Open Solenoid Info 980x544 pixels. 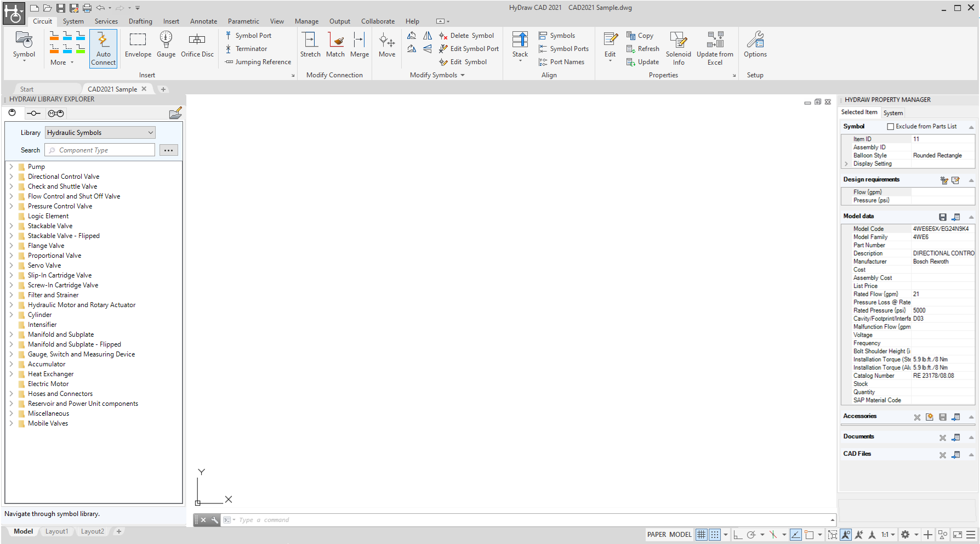pos(679,48)
